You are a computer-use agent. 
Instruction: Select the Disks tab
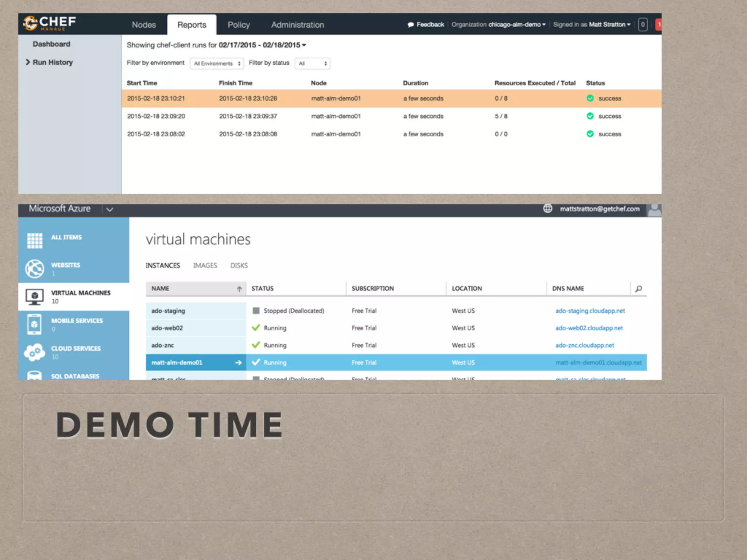pos(239,265)
